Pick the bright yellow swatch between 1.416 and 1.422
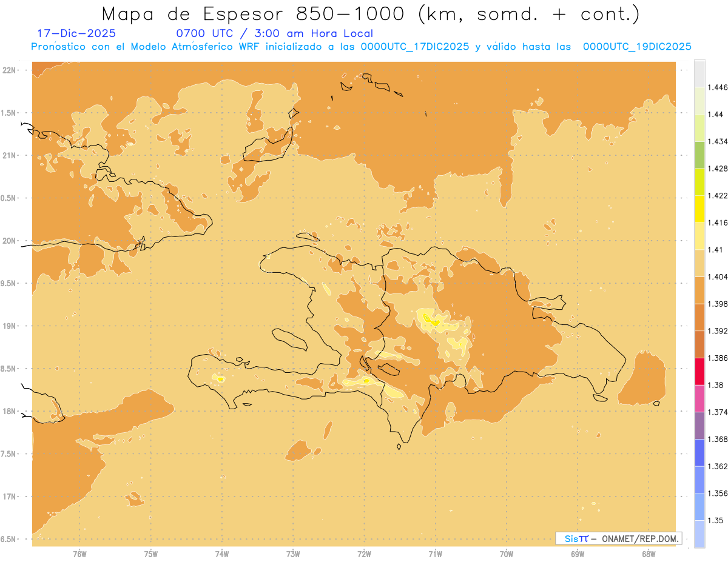This screenshot has height=562, width=728. click(699, 209)
